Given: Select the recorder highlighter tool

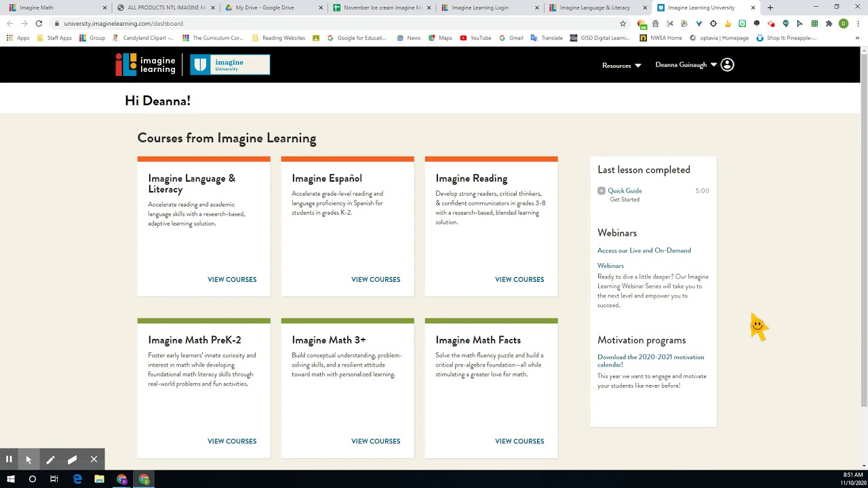Looking at the screenshot, I should [72, 460].
